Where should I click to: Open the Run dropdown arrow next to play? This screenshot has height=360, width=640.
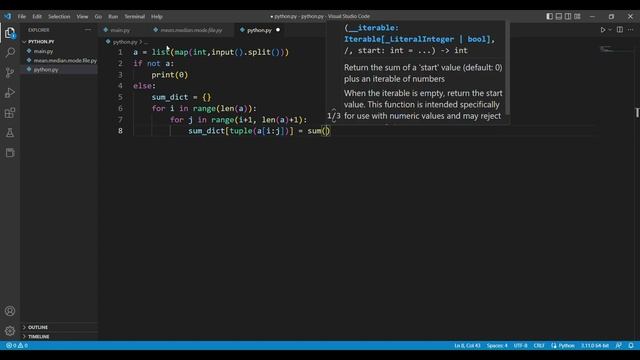point(610,30)
